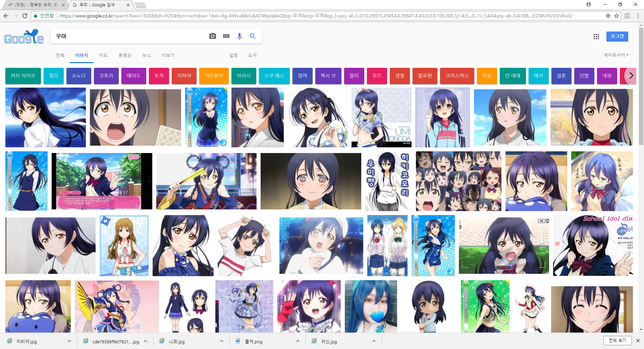Search by image using the camera icon

213,36
